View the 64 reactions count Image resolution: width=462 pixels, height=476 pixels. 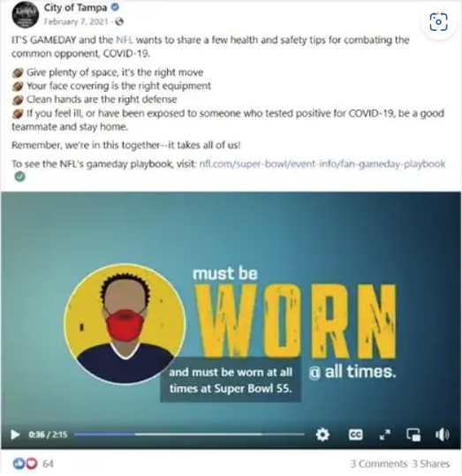48,464
